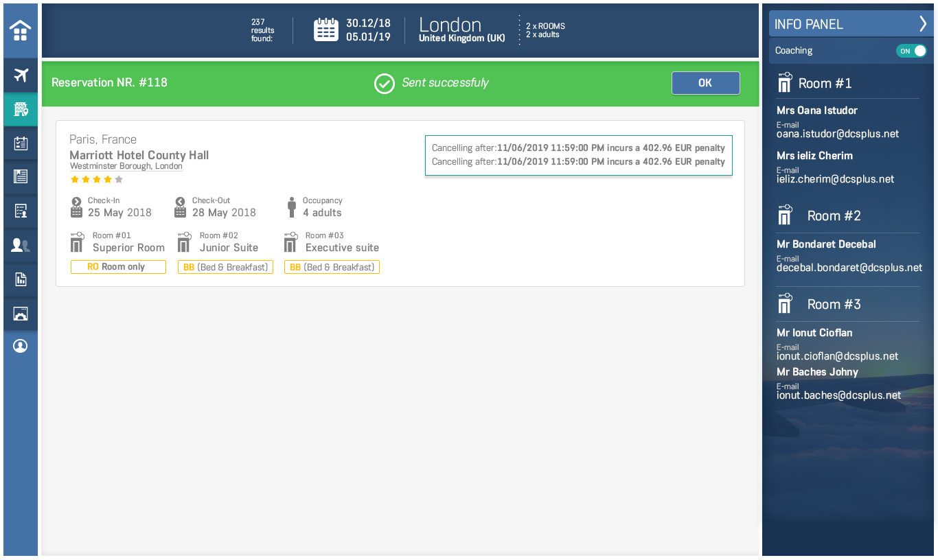Click the Check-In calendar arrow icon
This screenshot has width=938, height=560.
point(76,207)
